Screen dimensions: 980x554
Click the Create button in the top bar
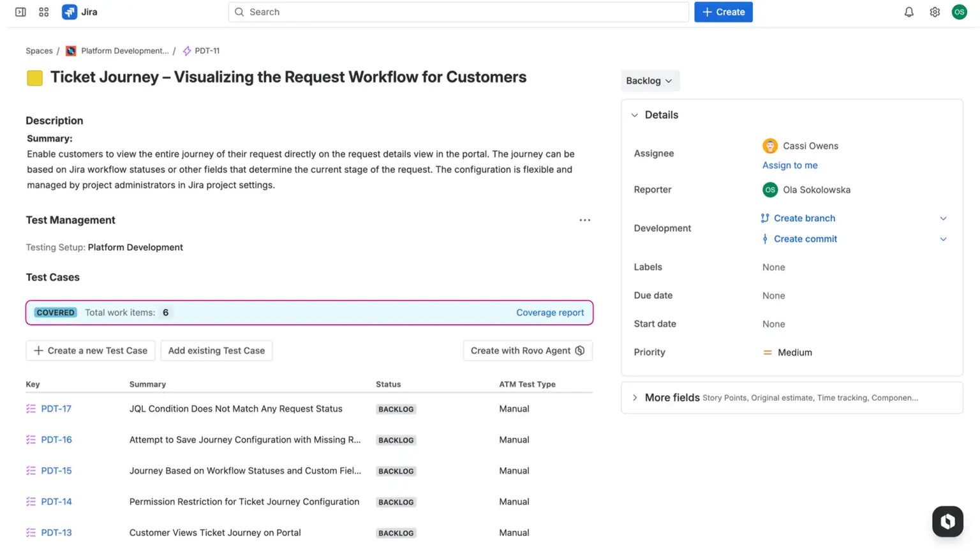point(723,11)
